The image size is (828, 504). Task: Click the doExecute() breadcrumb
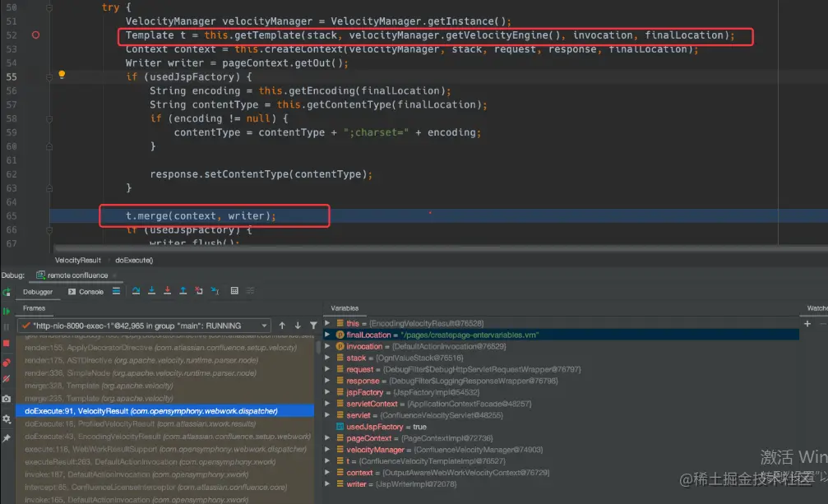pyautogui.click(x=134, y=260)
